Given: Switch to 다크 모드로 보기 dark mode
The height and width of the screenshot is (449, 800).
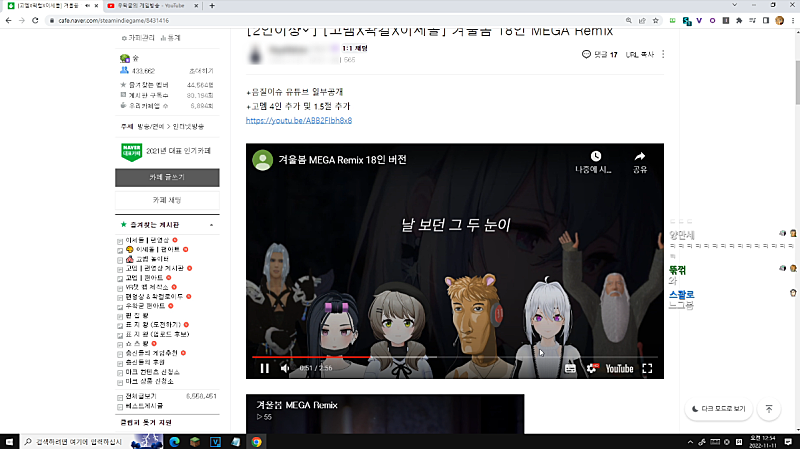Looking at the screenshot, I should coord(718,409).
